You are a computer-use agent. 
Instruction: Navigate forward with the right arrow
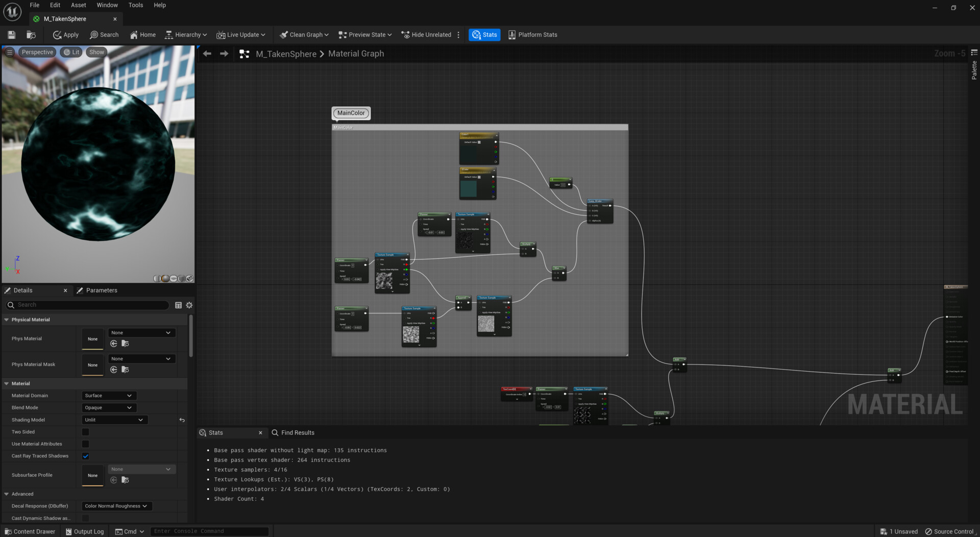[224, 54]
